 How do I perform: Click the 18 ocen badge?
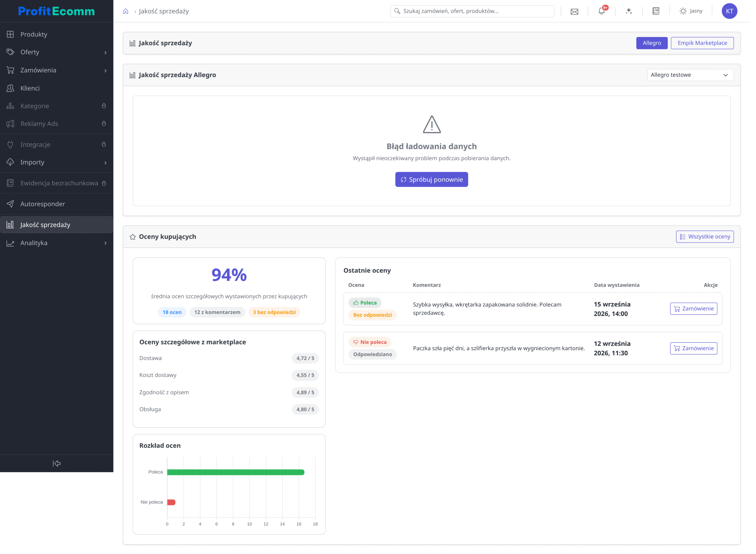coord(172,312)
